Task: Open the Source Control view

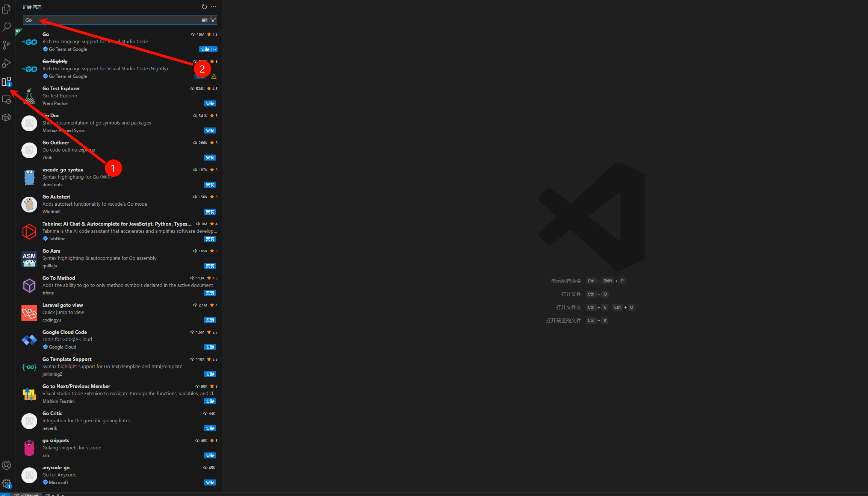Action: point(6,45)
